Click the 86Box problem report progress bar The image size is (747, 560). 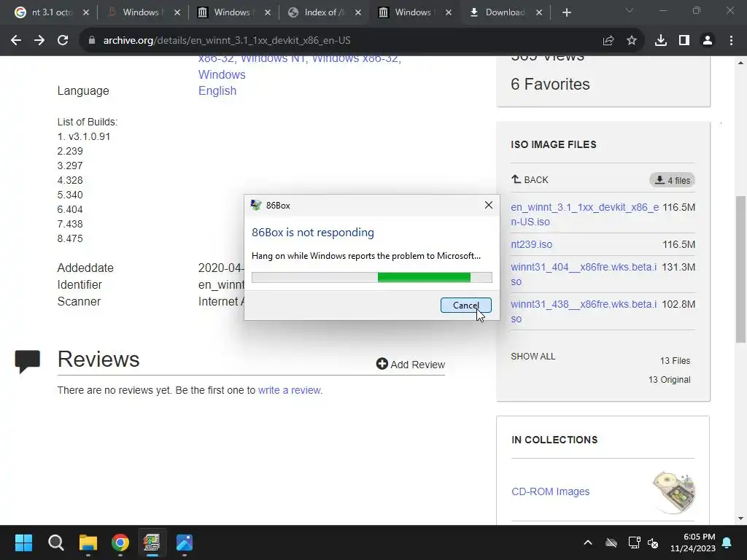click(x=371, y=277)
